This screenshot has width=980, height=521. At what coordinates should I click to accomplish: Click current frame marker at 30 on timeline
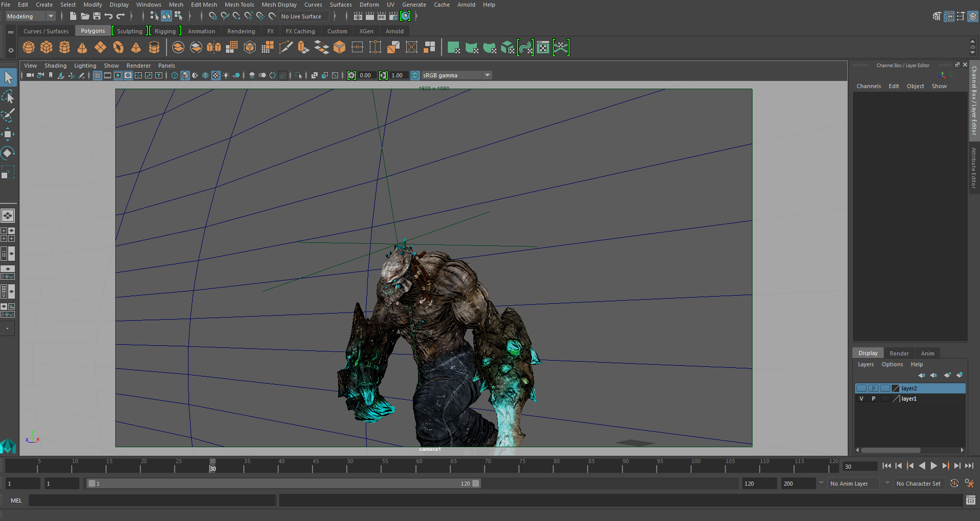pyautogui.click(x=213, y=466)
